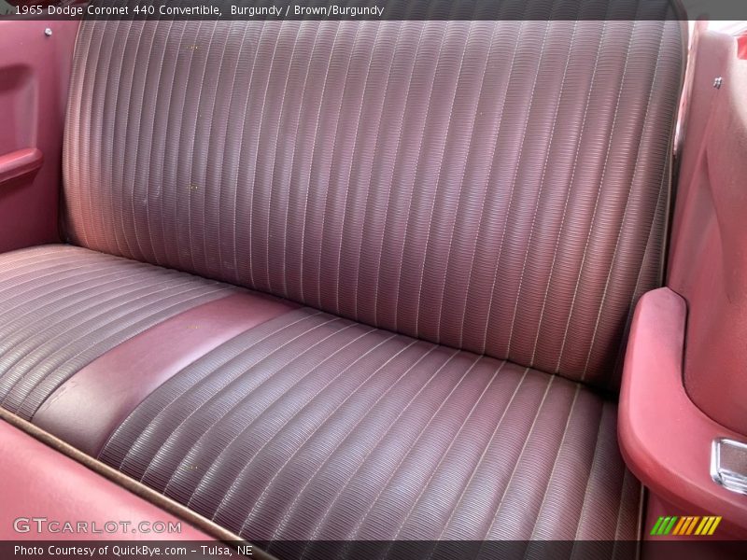Click the title bar at the top
Image resolution: width=747 pixels, height=560 pixels.
click(x=373, y=11)
